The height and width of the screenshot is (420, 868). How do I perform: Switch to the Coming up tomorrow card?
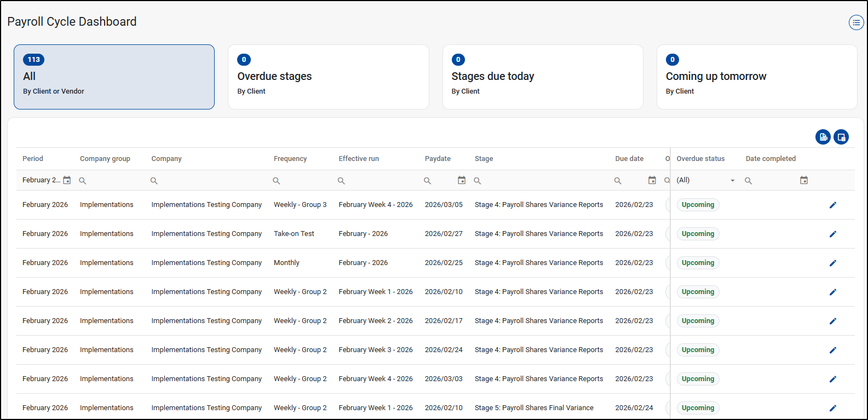756,77
